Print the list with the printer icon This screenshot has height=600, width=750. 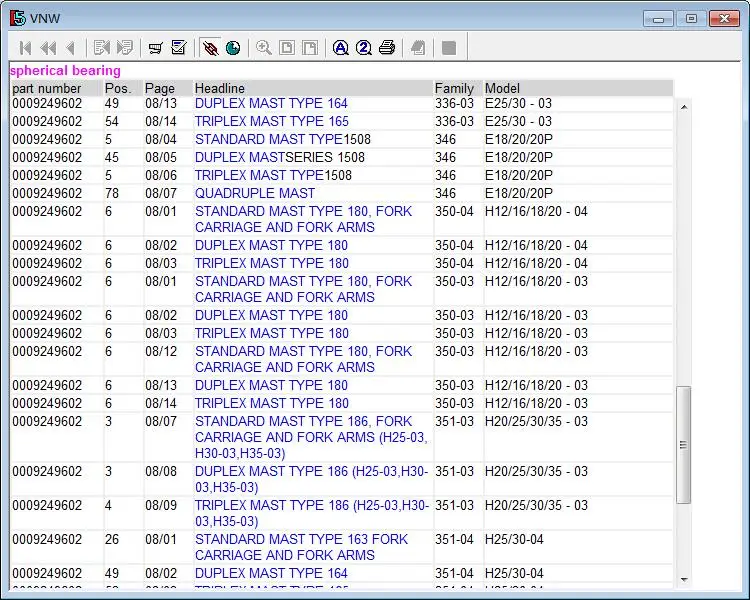click(x=387, y=48)
